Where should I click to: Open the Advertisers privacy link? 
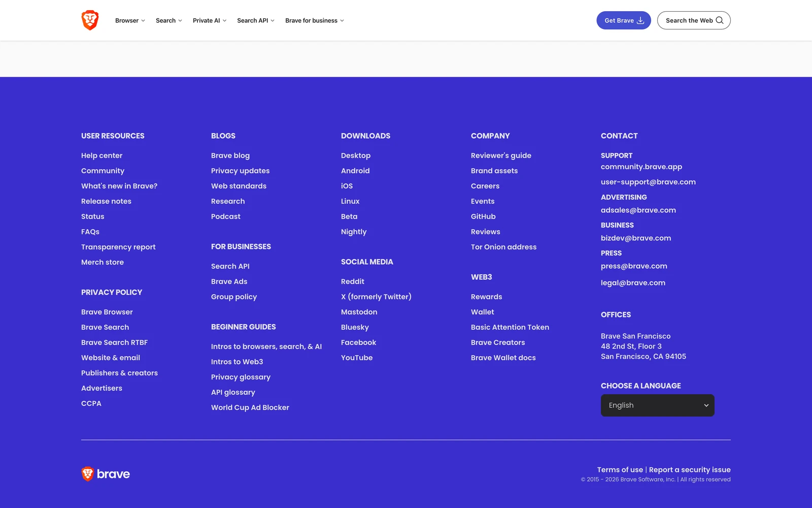click(101, 388)
